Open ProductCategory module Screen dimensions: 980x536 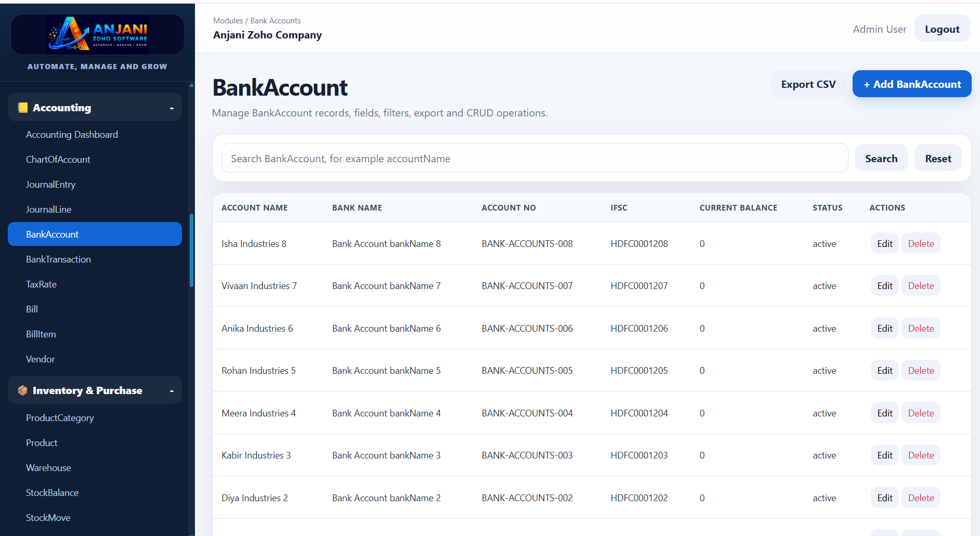point(95,418)
